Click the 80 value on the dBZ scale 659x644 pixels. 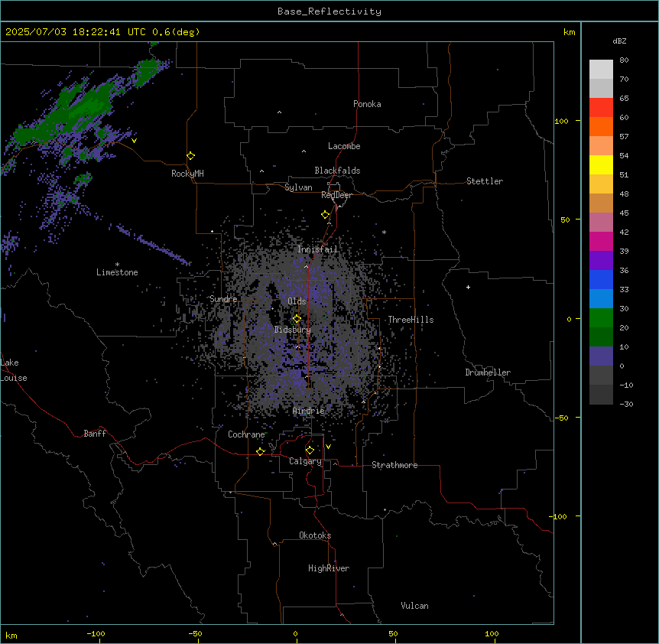624,60
